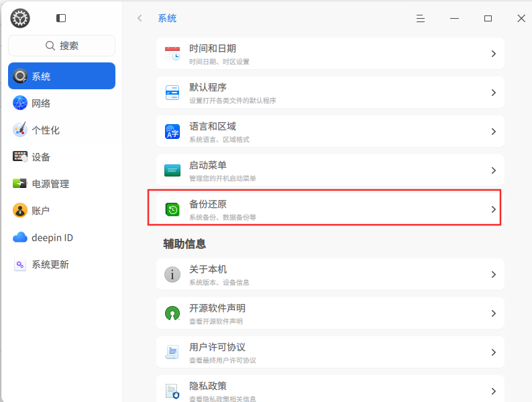Click 隐私政策 title text
Image resolution: width=532 pixels, height=402 pixels.
tap(208, 386)
